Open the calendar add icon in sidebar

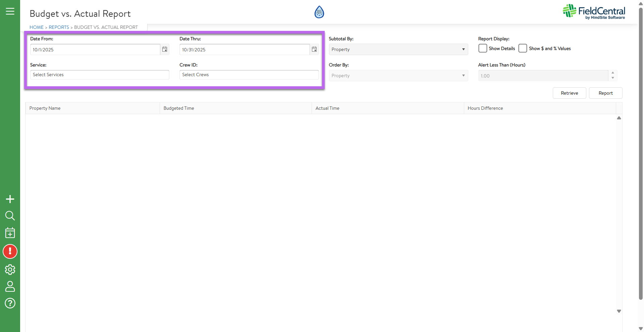[x=10, y=233]
